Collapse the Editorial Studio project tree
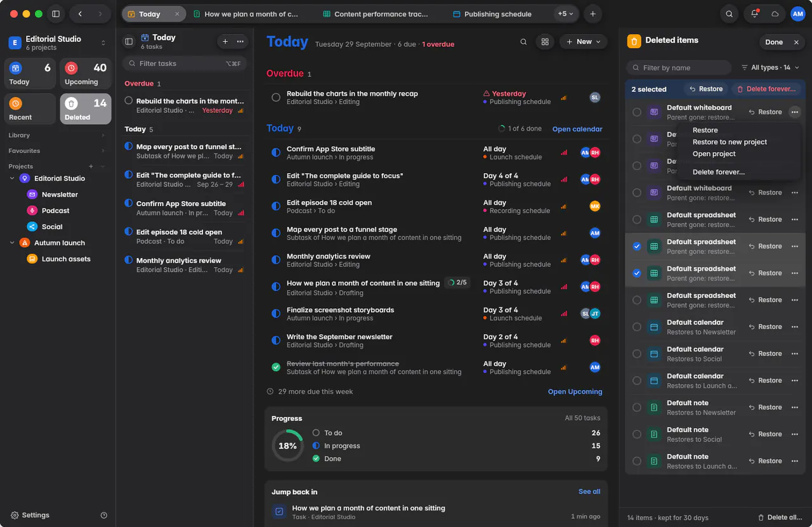Screen dimensions: 812x527 [x=12, y=179]
